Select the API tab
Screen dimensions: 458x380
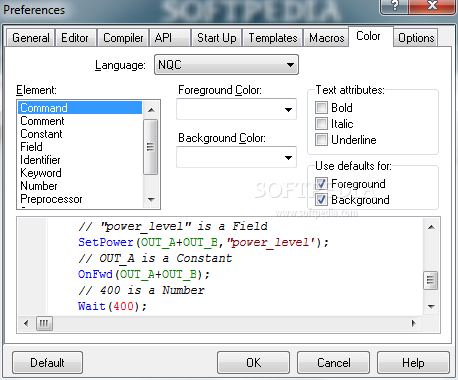170,38
